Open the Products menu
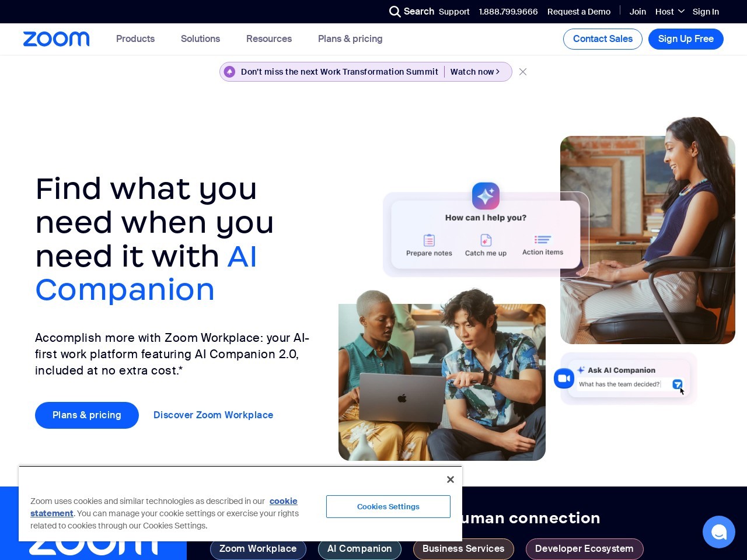This screenshot has width=747, height=560. pos(135,39)
